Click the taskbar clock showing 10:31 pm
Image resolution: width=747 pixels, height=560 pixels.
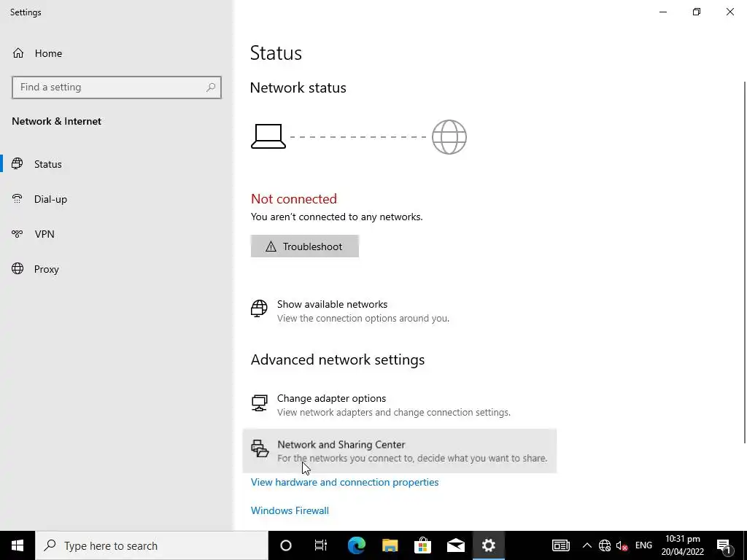(683, 545)
